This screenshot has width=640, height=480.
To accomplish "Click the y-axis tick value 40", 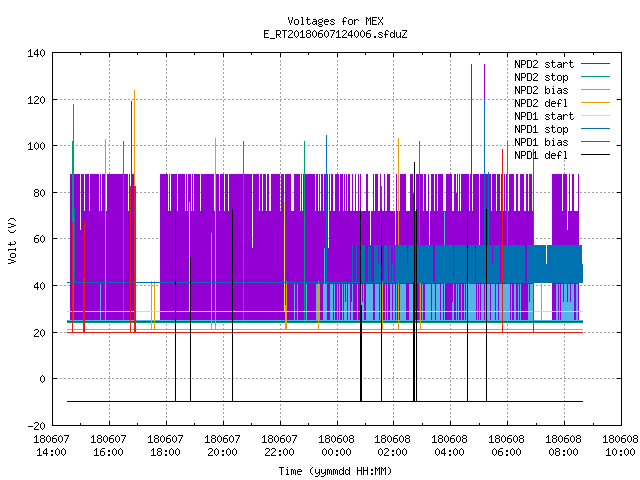I will (x=39, y=286).
